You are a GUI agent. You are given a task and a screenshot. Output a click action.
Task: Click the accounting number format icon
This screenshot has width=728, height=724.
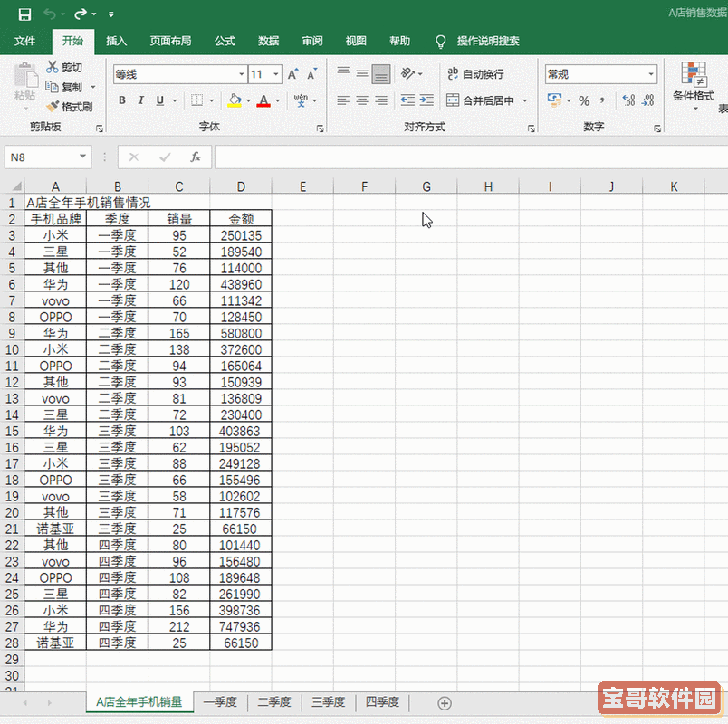coord(554,100)
